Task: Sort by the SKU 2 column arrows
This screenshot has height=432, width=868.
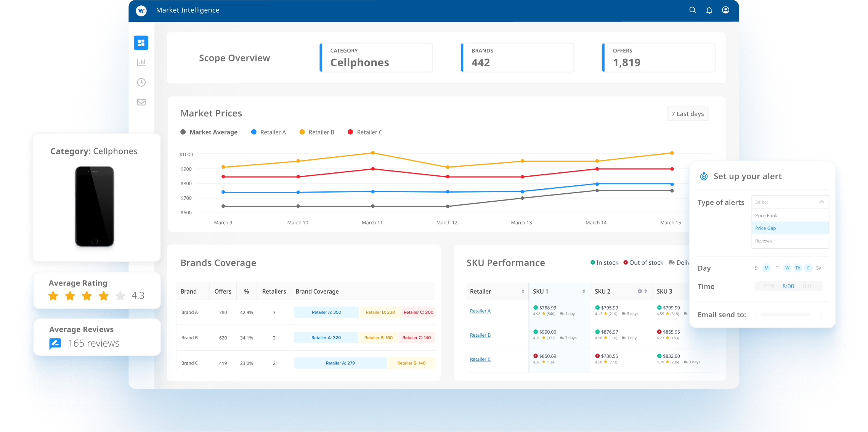Action: click(x=645, y=291)
